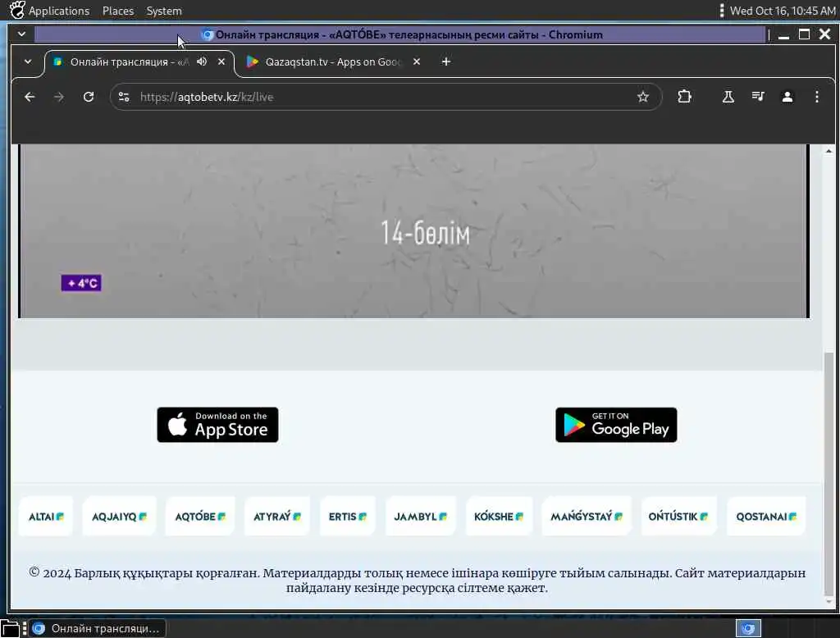Viewport: 840px width, 638px height.
Task: Open the AQTÓBE channel link
Action: [x=200, y=517]
